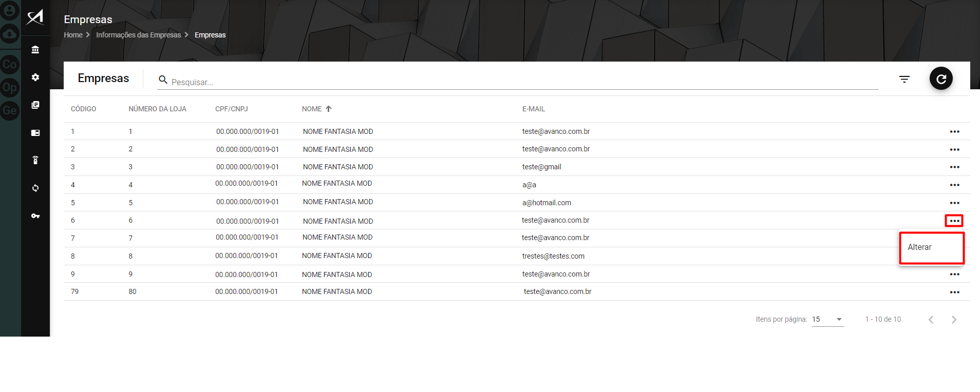Click the refresh button above the table
The image size is (980, 392).
coord(940,79)
